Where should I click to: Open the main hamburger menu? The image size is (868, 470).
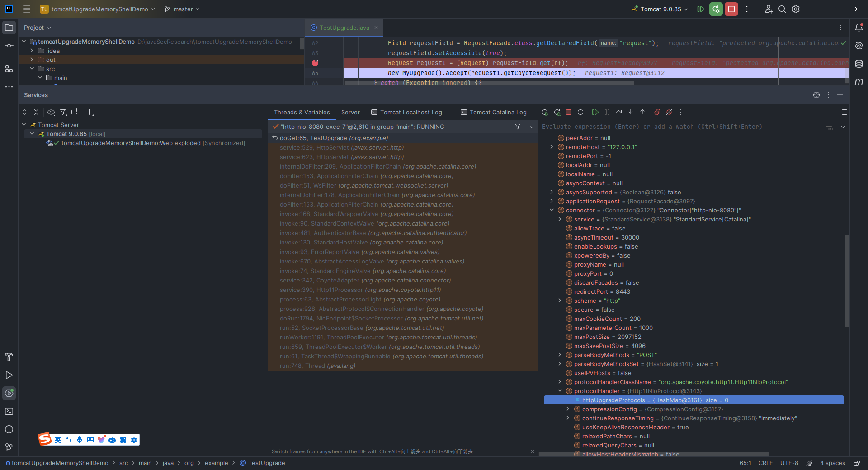(x=27, y=9)
